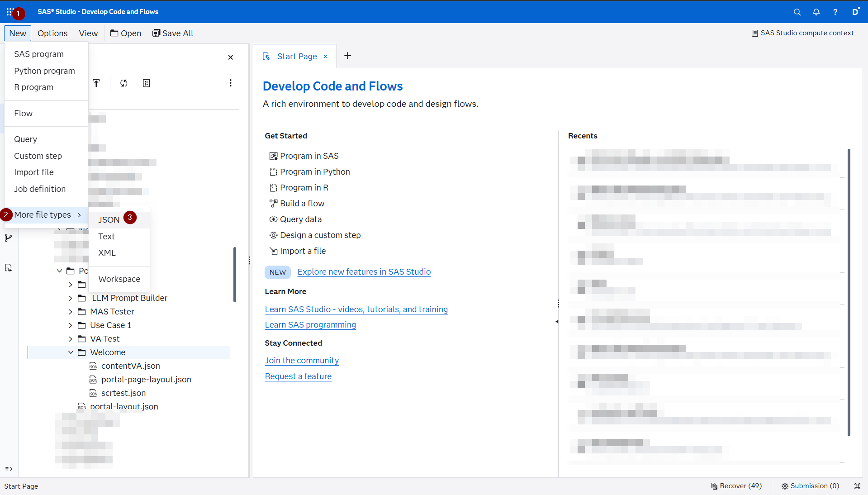The image size is (868, 495).
Task: Close the Start Page tab
Action: (x=325, y=57)
